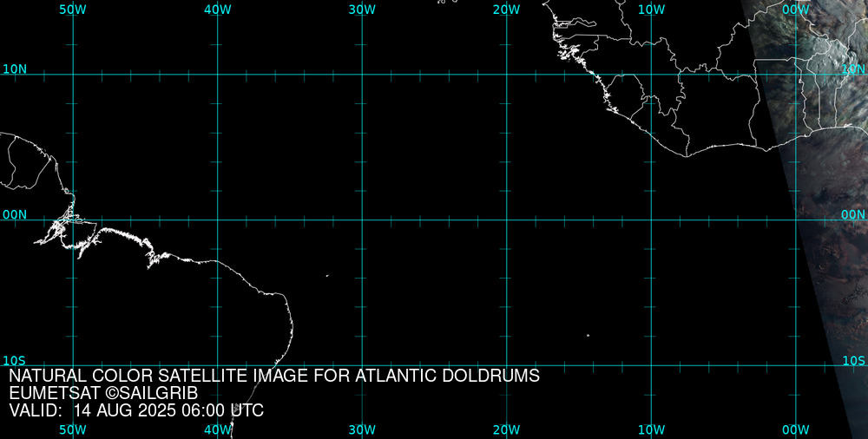Select the 00W label along the bottom edge
868x439 pixels.
point(796,430)
